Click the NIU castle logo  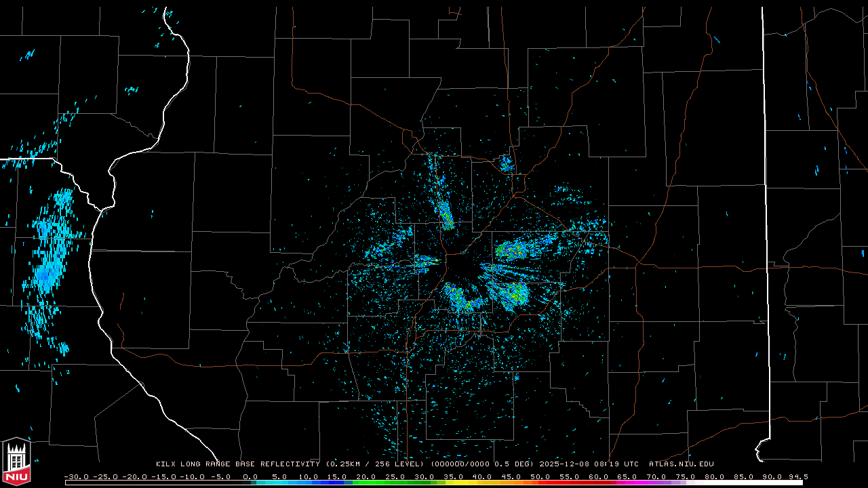[x=16, y=462]
